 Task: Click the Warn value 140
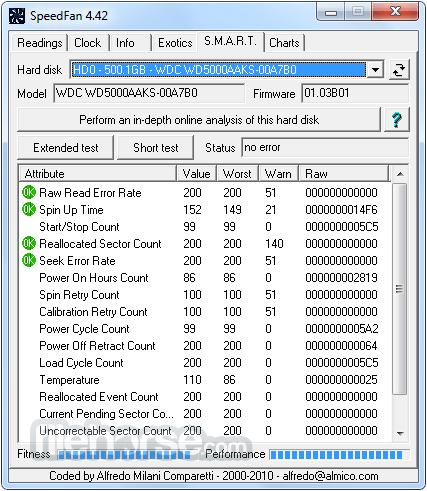[x=274, y=244]
